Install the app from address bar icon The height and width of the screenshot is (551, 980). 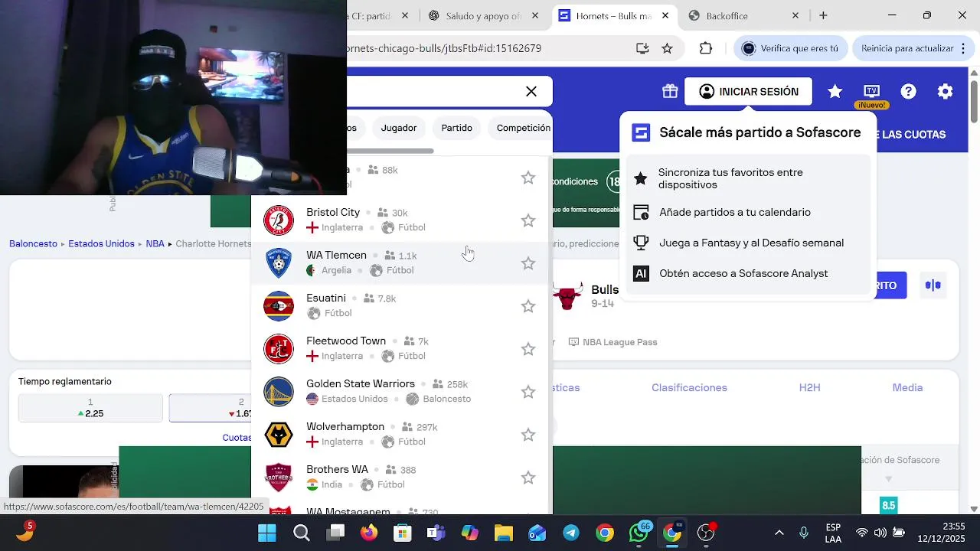click(x=642, y=48)
